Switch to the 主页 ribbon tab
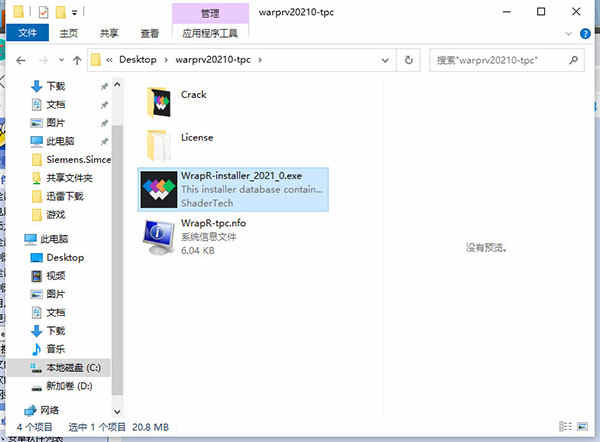The width and height of the screenshot is (600, 442). coord(68,33)
